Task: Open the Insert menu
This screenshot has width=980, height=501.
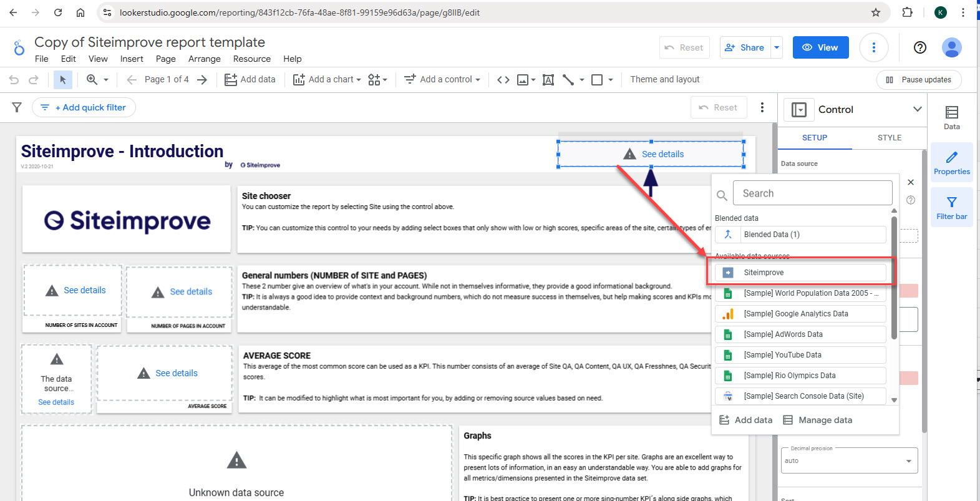Action: (x=132, y=59)
